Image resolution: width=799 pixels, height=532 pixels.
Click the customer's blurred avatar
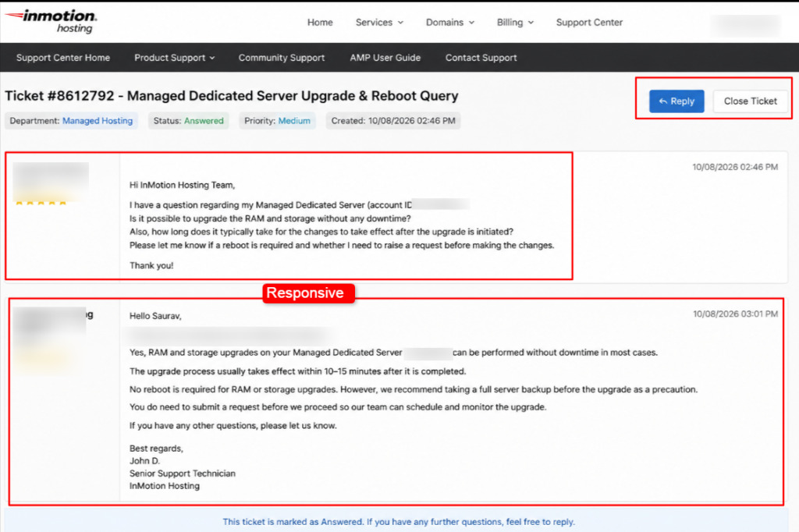tap(51, 180)
